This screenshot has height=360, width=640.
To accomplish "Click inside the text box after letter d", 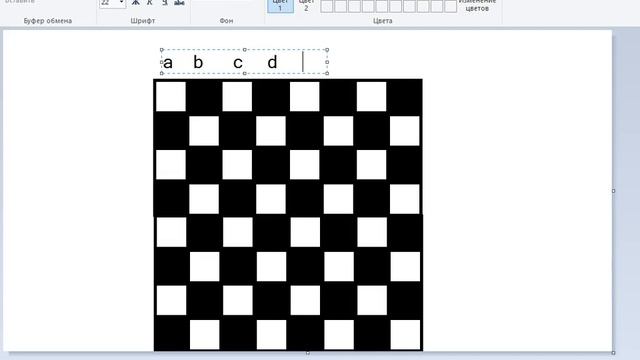I will click(303, 62).
